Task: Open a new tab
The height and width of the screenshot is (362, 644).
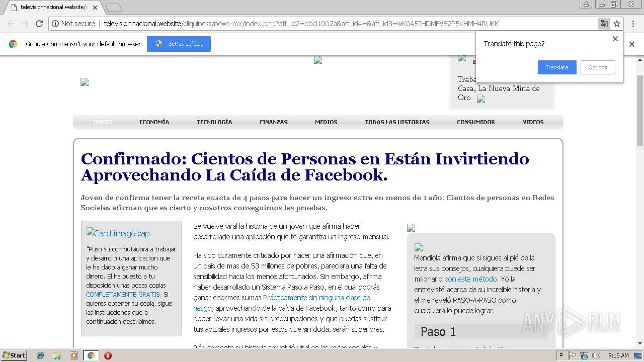Action: click(x=114, y=8)
